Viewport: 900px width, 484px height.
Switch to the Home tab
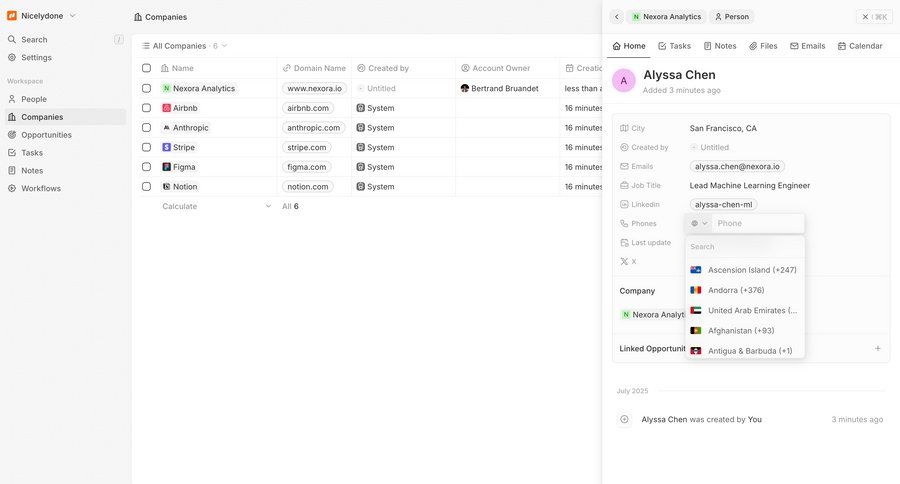point(629,46)
